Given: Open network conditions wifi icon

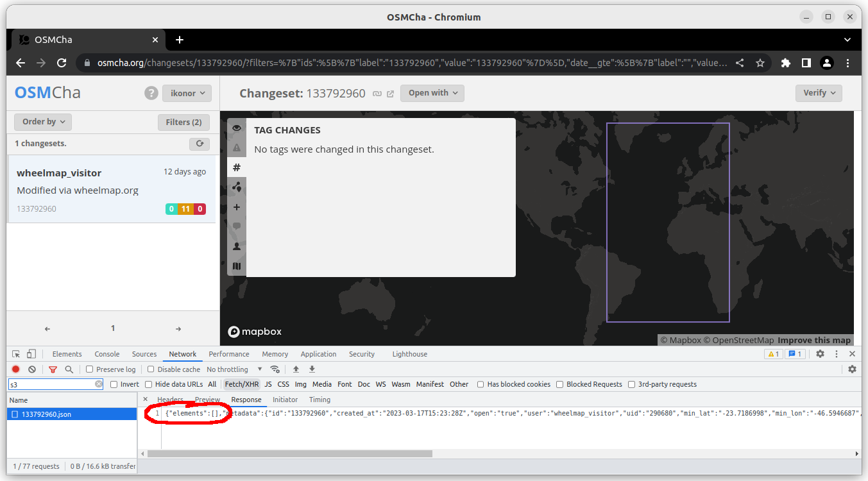Looking at the screenshot, I should [x=275, y=369].
